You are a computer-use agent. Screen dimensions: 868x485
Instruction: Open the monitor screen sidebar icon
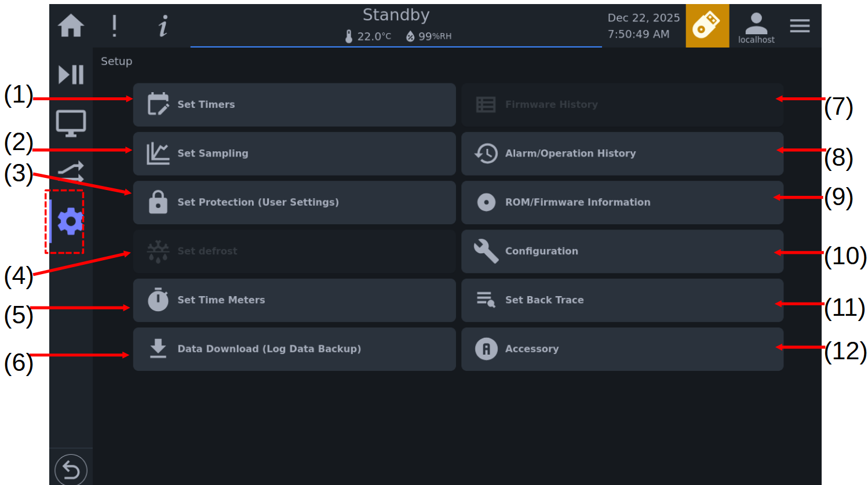71,123
